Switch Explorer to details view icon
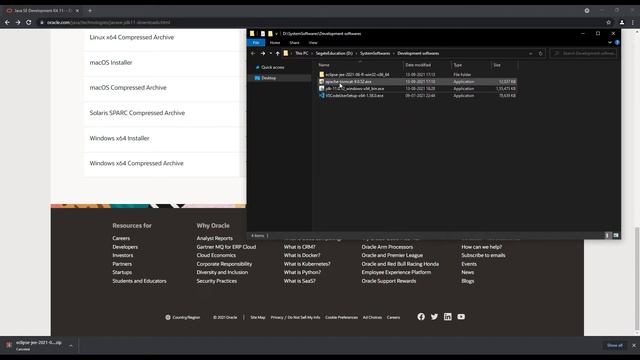Screen dimensions: 640x360 tap(607, 236)
